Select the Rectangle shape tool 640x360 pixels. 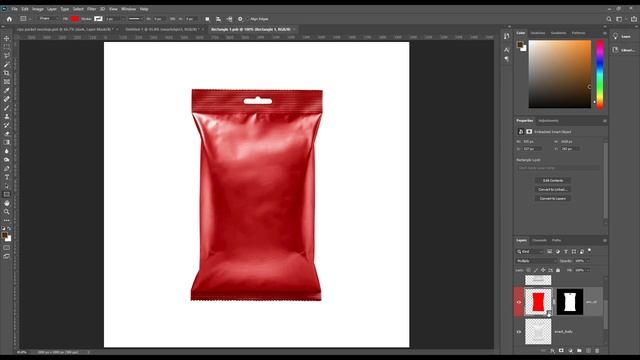[7, 194]
